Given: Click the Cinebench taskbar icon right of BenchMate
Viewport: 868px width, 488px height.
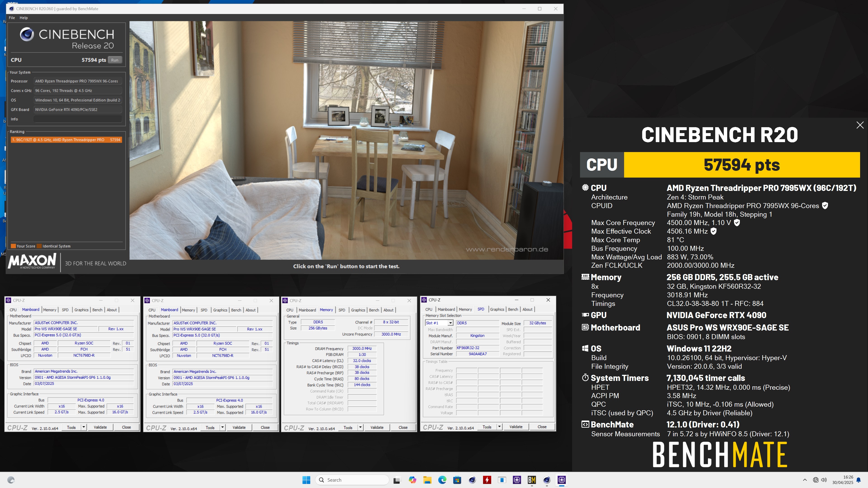Looking at the screenshot, I should pyautogui.click(x=547, y=480).
